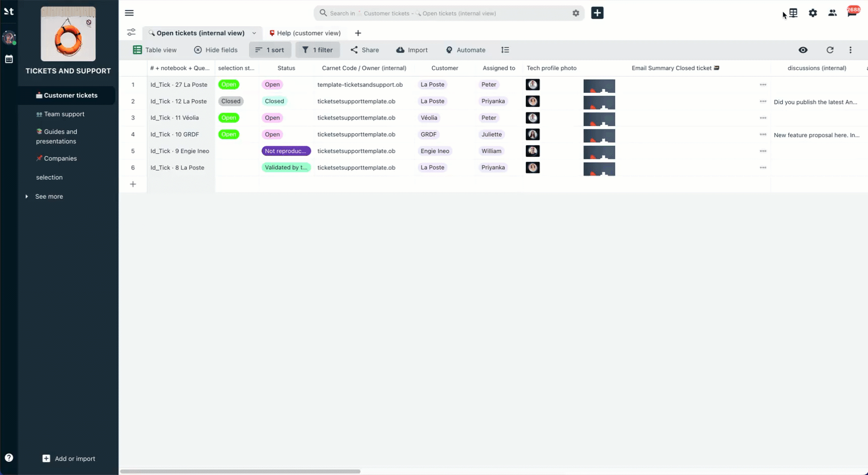Click the Assigned to column header
Screen dimensions: 868x475
(x=499, y=68)
